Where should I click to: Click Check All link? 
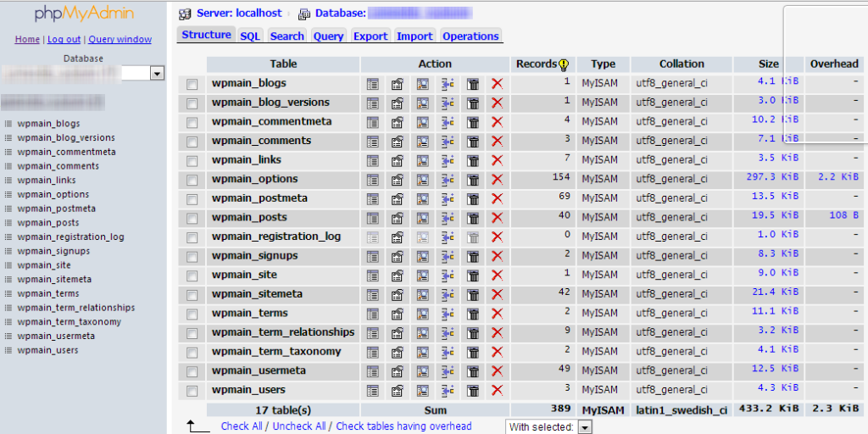click(242, 426)
